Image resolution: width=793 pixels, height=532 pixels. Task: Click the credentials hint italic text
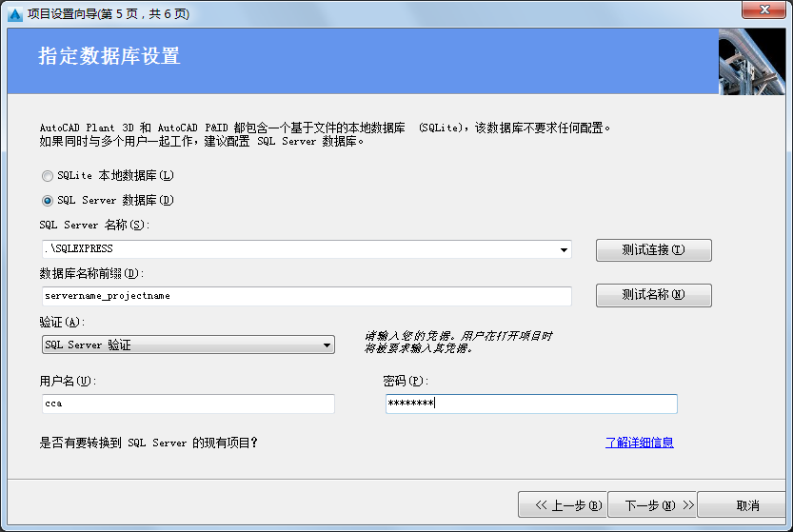[x=458, y=342]
